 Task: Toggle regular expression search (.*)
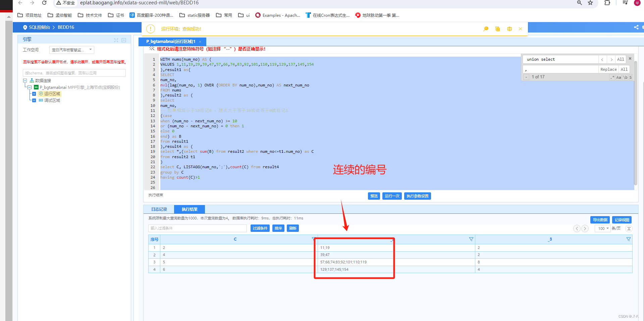[612, 77]
